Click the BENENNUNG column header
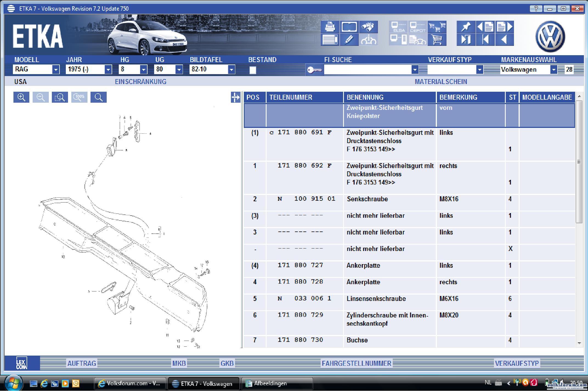 [390, 97]
